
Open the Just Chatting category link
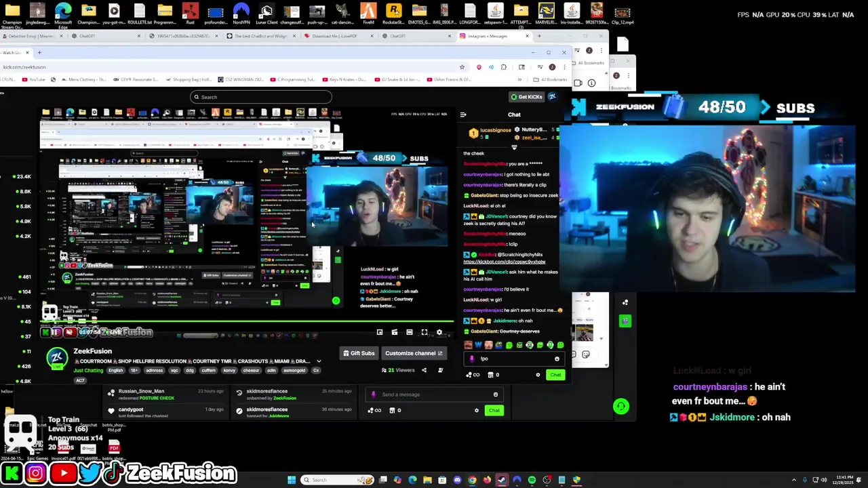pos(88,370)
